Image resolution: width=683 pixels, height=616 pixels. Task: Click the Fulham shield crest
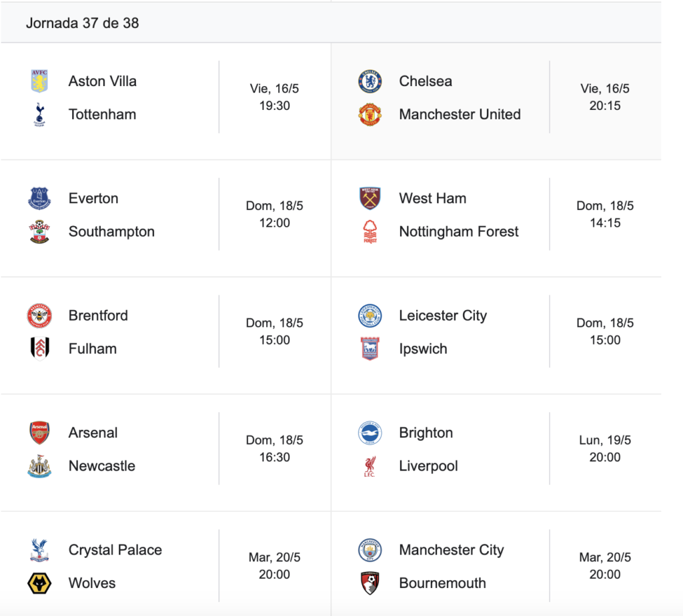point(39,349)
